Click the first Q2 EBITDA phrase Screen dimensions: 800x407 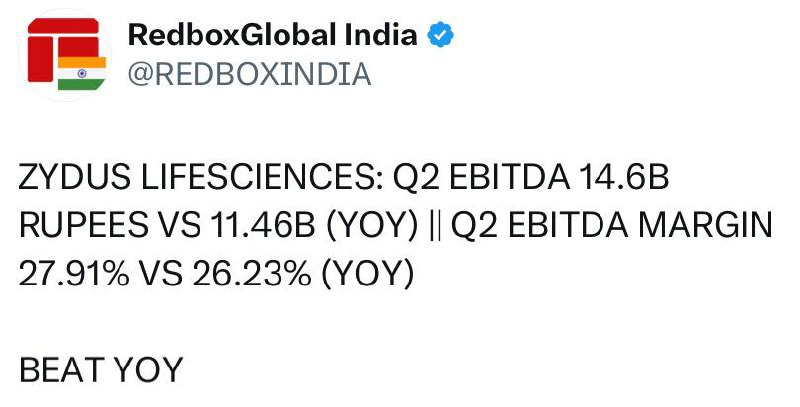point(481,179)
